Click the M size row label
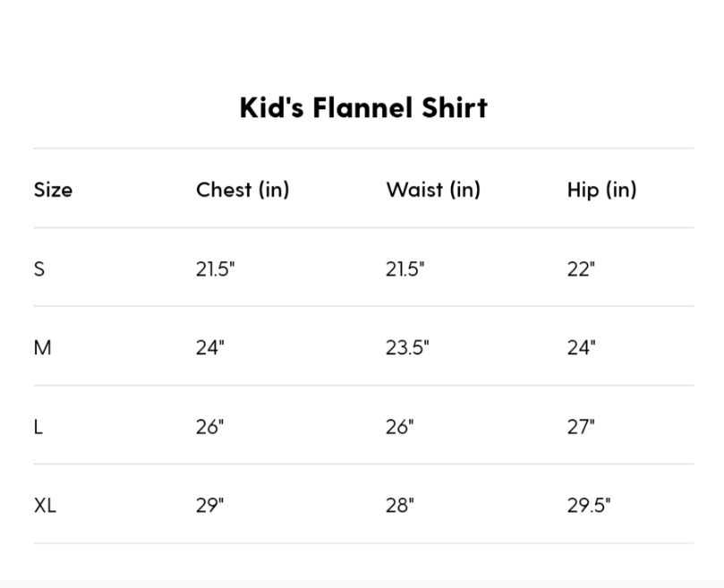Viewport: 724px width, 588px height. 42,347
